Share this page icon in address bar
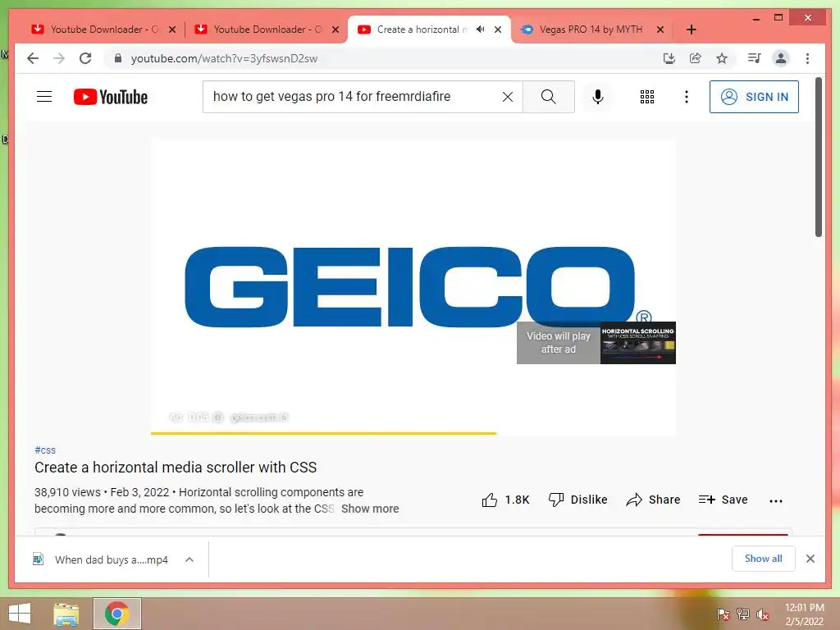This screenshot has height=630, width=840. point(696,58)
